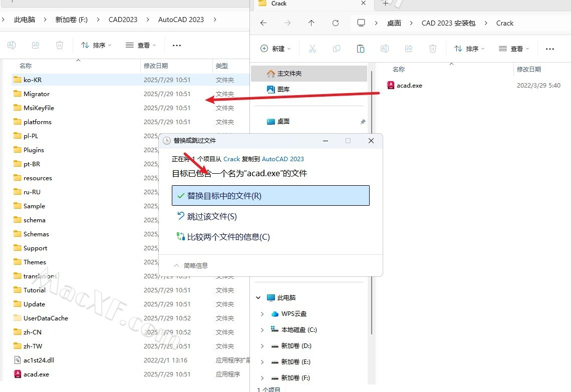This screenshot has height=392, width=571.
Task: Click the AutoCAD 2023 destination link in the dialog
Action: [x=283, y=159]
